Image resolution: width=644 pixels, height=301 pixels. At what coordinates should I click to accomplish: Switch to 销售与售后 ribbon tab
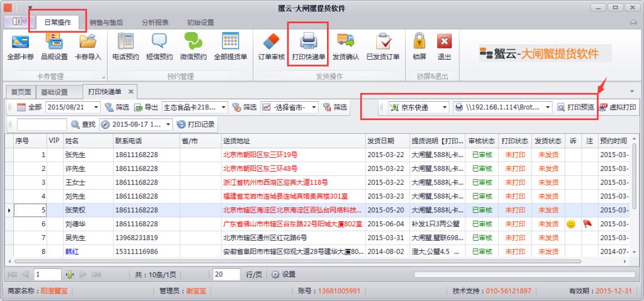[x=106, y=23]
